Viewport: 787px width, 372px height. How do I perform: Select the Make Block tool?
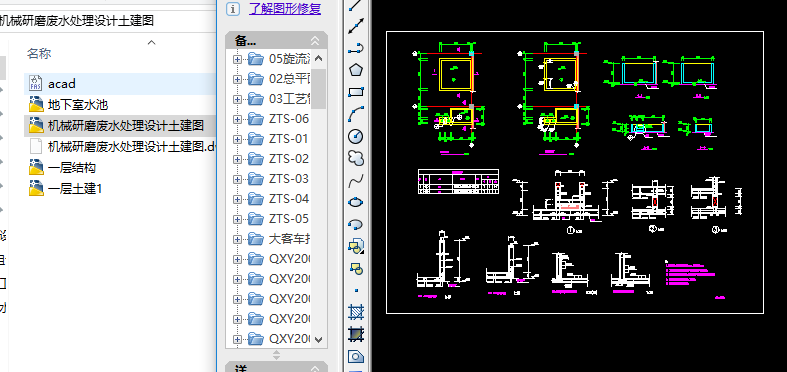356,268
